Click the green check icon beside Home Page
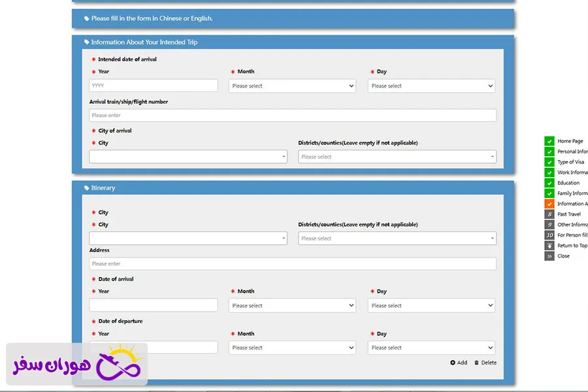 coord(549,141)
